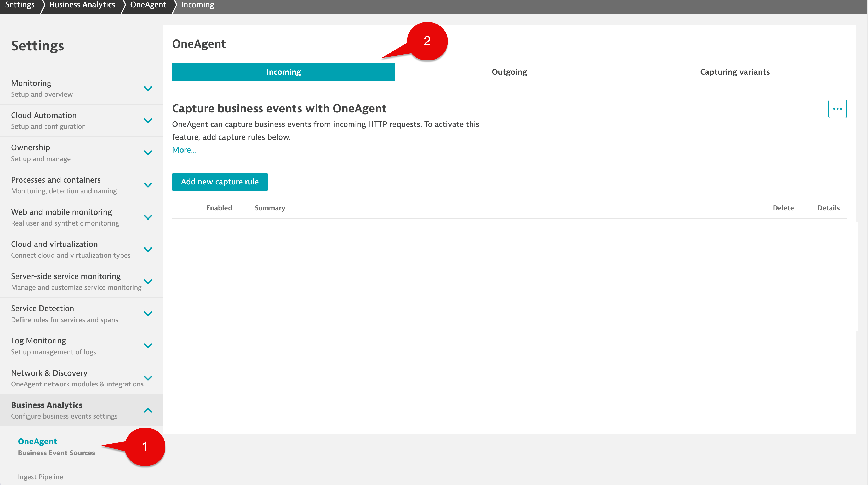The image size is (868, 485).
Task: Select the OneAgent breadcrumb item
Action: click(148, 5)
